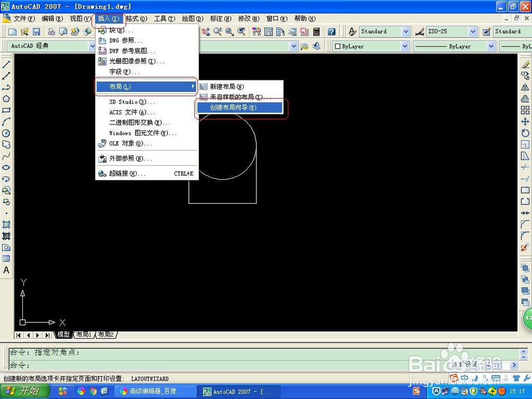
Task: Open the 修改(M) menu
Action: (x=248, y=19)
